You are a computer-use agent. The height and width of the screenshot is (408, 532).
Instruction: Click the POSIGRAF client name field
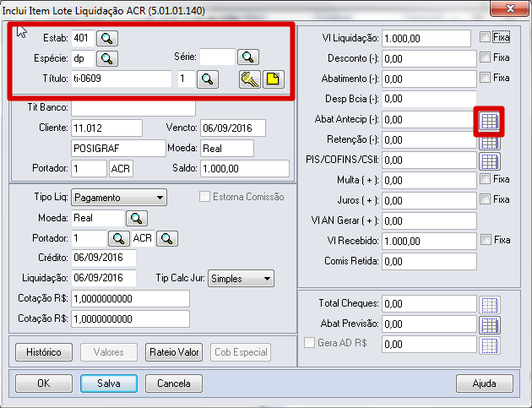(118, 149)
